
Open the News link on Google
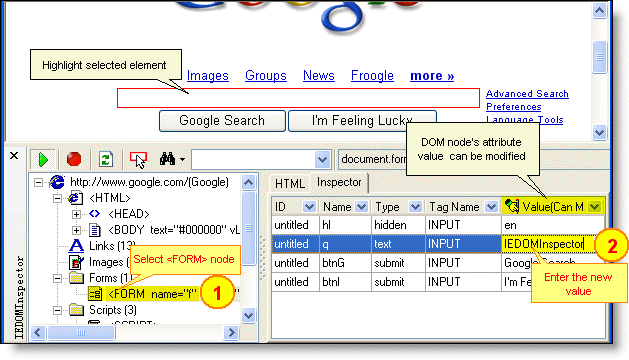click(319, 75)
